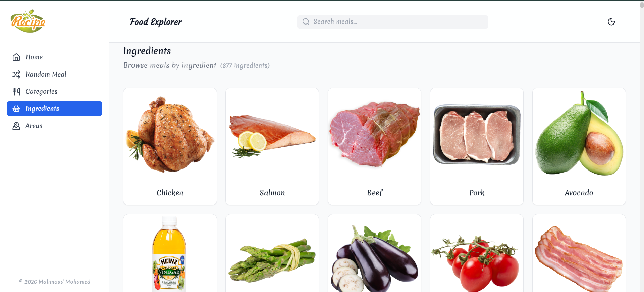The width and height of the screenshot is (644, 292).
Task: Open the Home menu item
Action: [x=54, y=57]
